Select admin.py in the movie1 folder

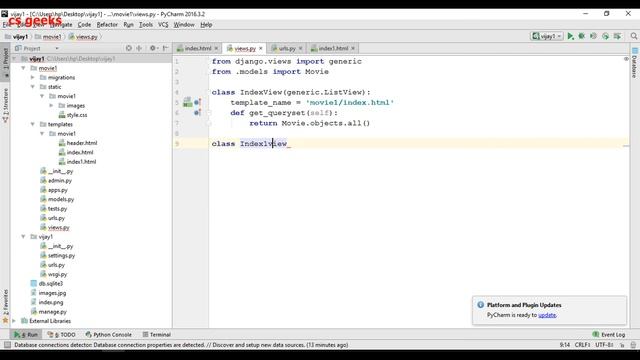pyautogui.click(x=56, y=180)
